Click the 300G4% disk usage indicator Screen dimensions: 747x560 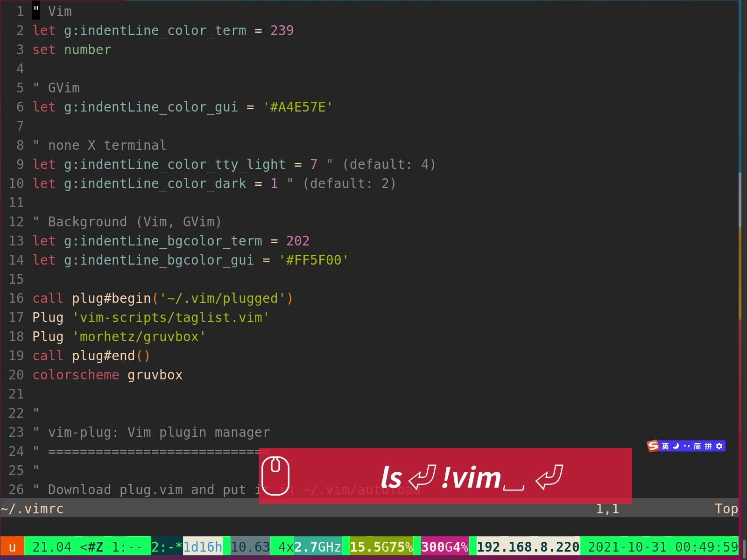click(445, 547)
